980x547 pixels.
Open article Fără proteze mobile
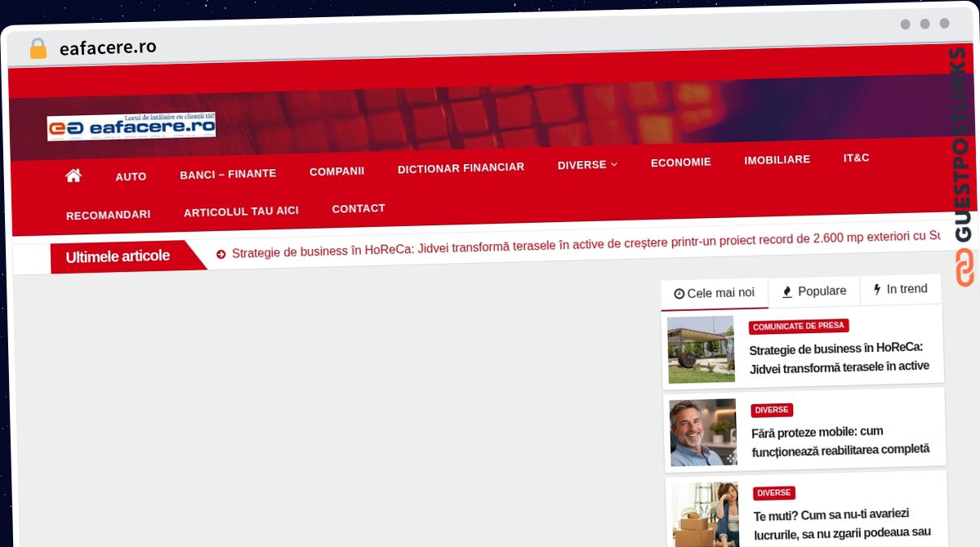(x=840, y=440)
